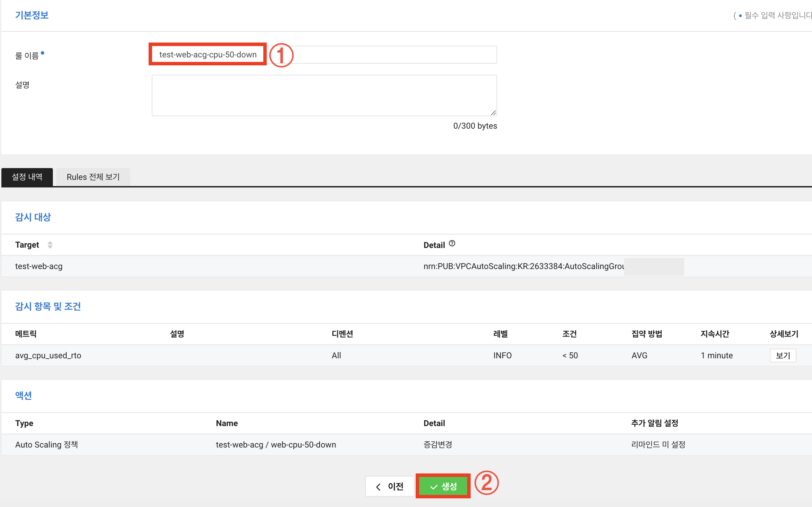The width and height of the screenshot is (812, 507).
Task: Click the Detail help question-mark icon
Action: 452,244
